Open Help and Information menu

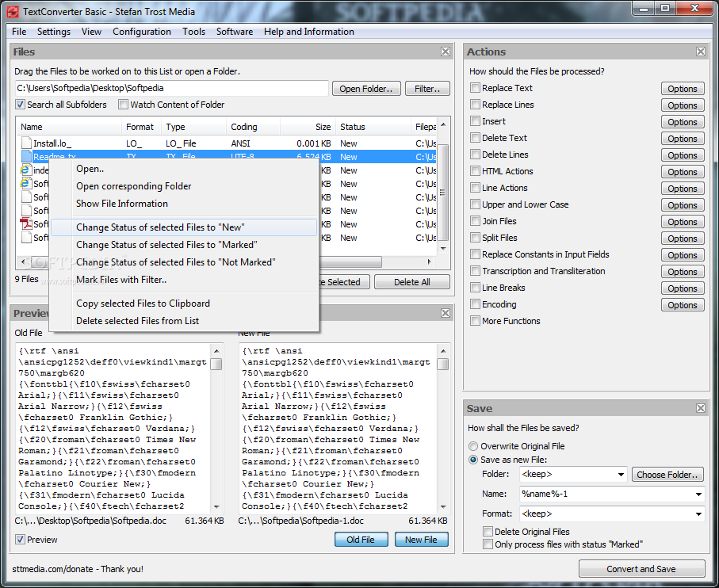[308, 32]
